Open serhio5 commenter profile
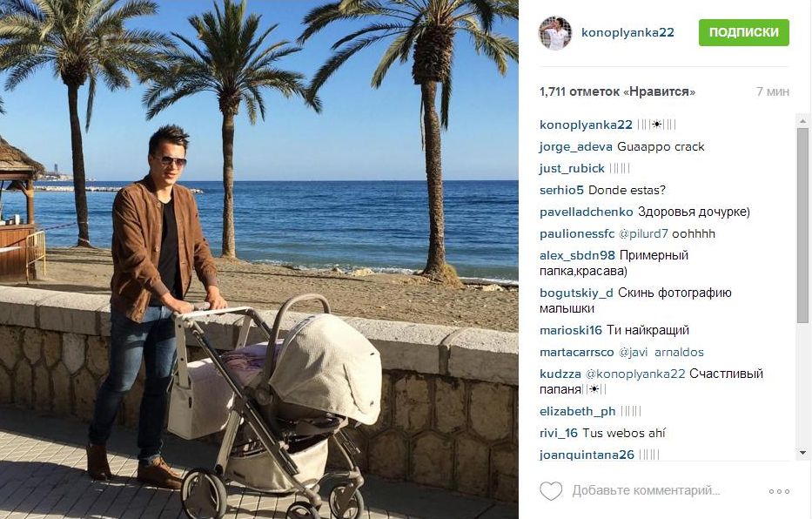Viewport: 812px width, 519px height. click(561, 191)
